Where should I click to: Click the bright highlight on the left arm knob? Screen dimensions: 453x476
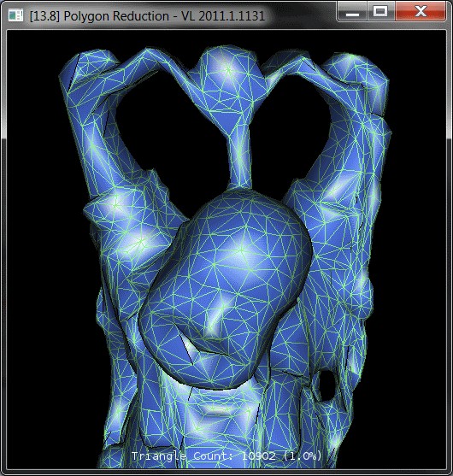(117, 204)
